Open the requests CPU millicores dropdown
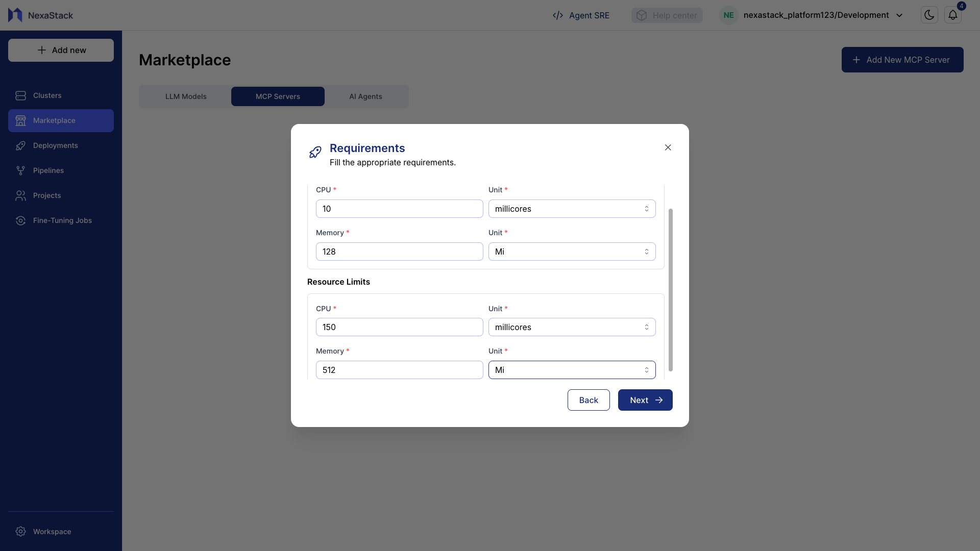Viewport: 980px width, 551px height. [x=572, y=209]
